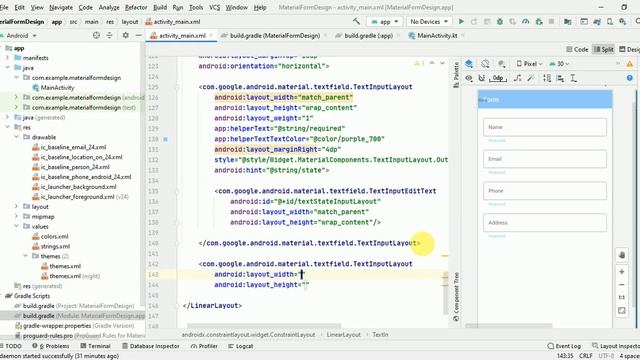The image size is (640, 360).
Task: Click the warning triangle in preview panel
Action: pyautogui.click(x=630, y=64)
